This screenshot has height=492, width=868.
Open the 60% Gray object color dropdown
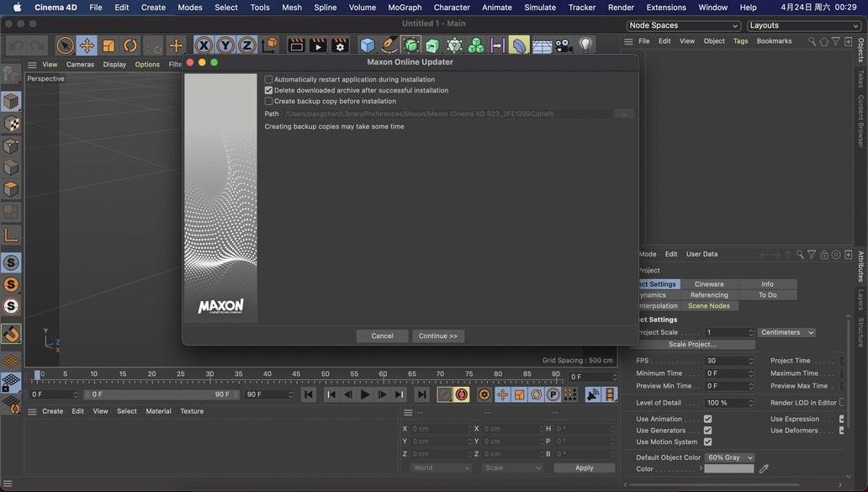729,458
